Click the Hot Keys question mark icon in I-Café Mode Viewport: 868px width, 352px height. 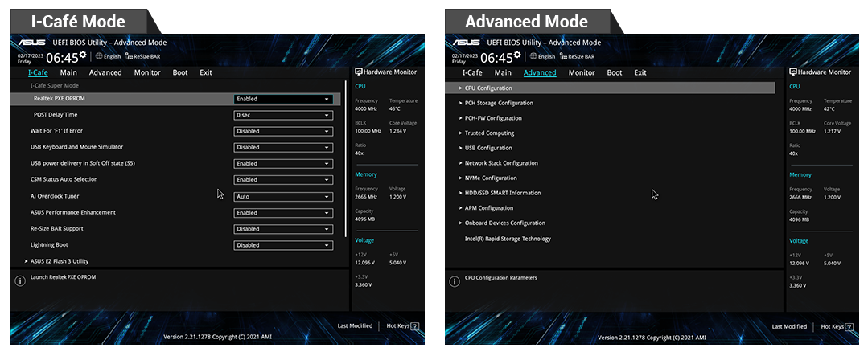click(x=414, y=326)
